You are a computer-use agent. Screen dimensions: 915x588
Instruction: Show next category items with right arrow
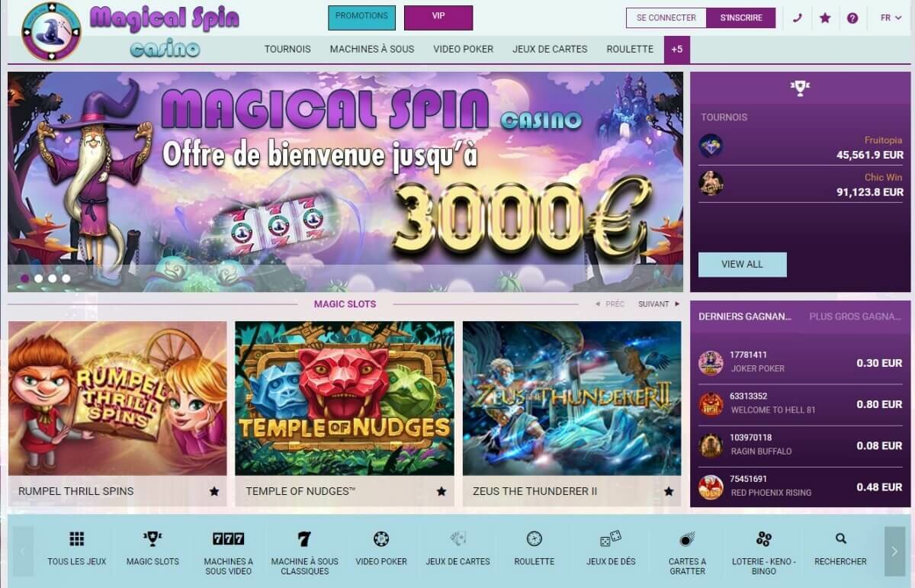pyautogui.click(x=895, y=550)
